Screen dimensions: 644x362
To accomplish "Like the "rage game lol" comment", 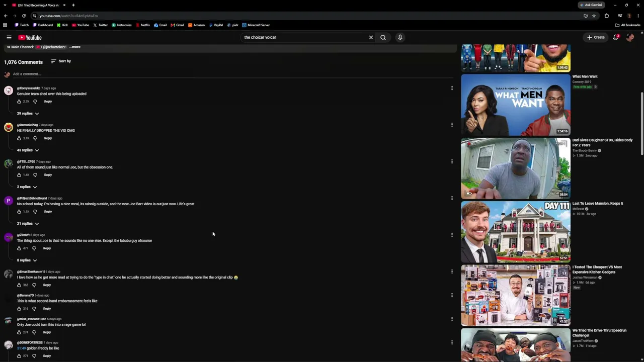I will [19, 332].
